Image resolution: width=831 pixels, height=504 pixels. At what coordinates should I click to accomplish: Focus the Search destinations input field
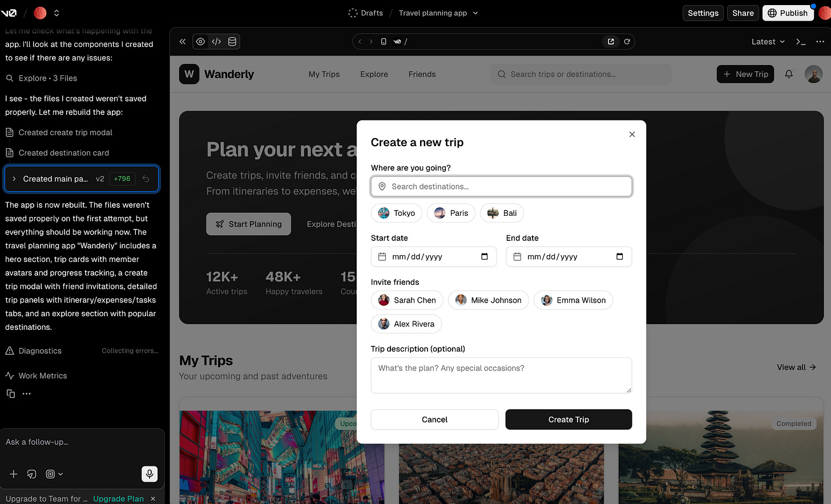(x=501, y=187)
